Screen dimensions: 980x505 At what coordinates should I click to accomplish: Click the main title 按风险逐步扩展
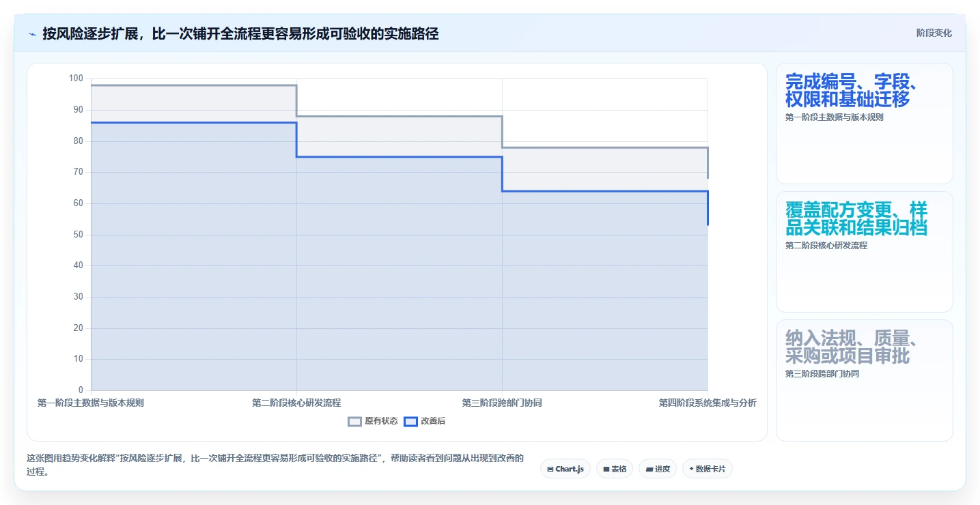(240, 33)
